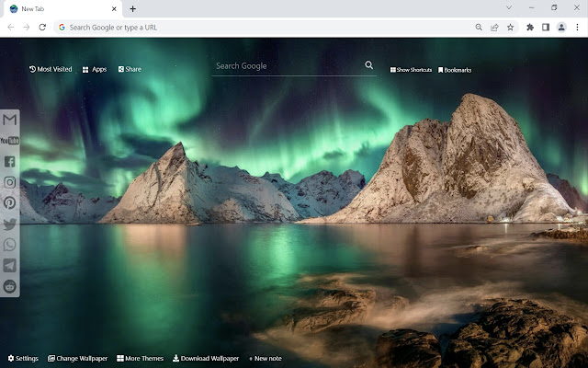588x368 pixels.
Task: Open a new browser tab
Action: (132, 8)
